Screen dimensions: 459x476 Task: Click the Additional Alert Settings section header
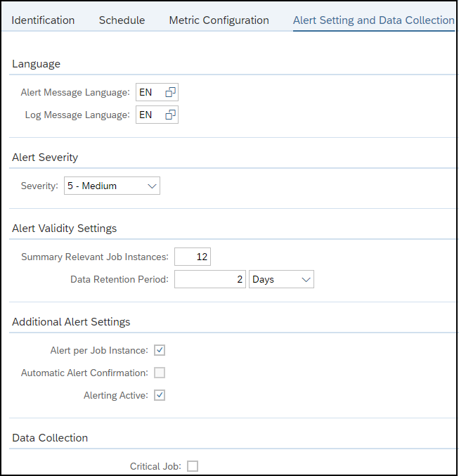click(71, 322)
